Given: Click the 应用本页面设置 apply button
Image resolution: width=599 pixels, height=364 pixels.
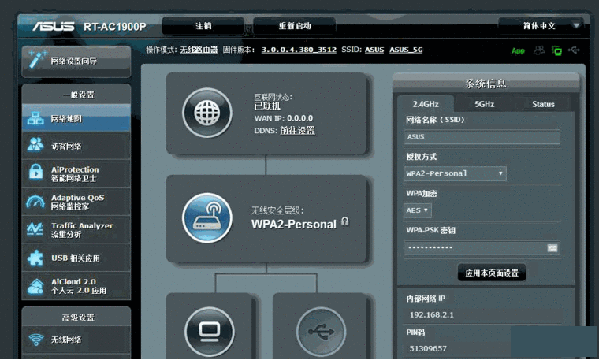Looking at the screenshot, I should coord(492,273).
